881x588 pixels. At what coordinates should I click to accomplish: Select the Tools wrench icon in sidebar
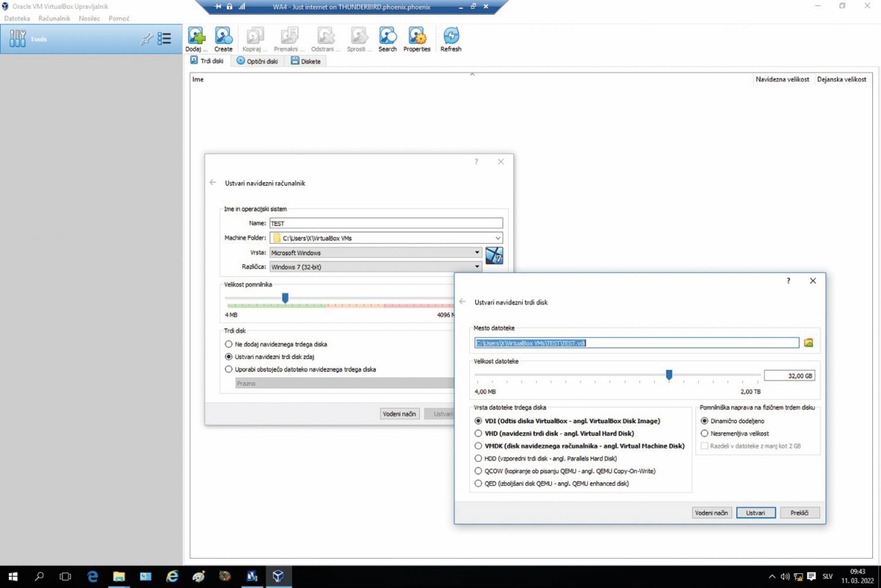[x=18, y=39]
